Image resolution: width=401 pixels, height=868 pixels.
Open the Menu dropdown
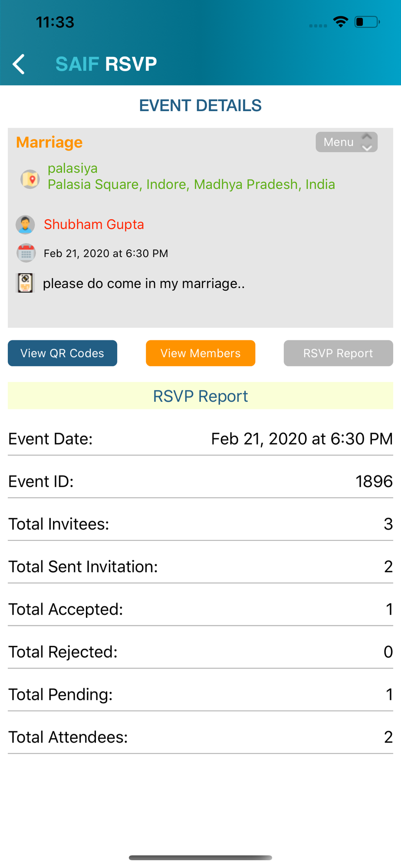pos(346,142)
